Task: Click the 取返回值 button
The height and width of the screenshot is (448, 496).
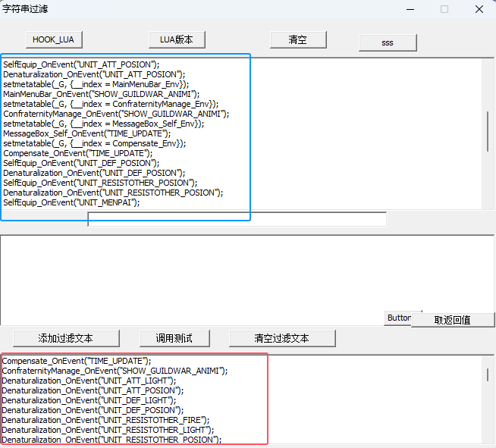Action: 453,321
